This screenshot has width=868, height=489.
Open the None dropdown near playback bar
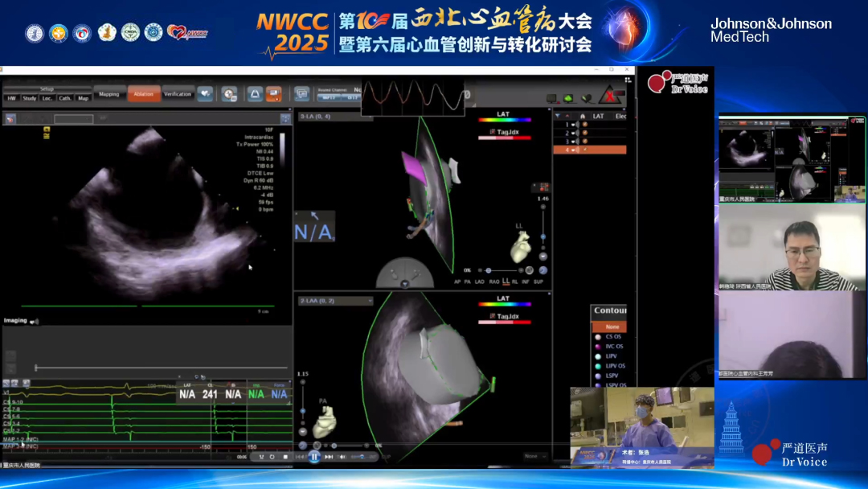pos(534,456)
